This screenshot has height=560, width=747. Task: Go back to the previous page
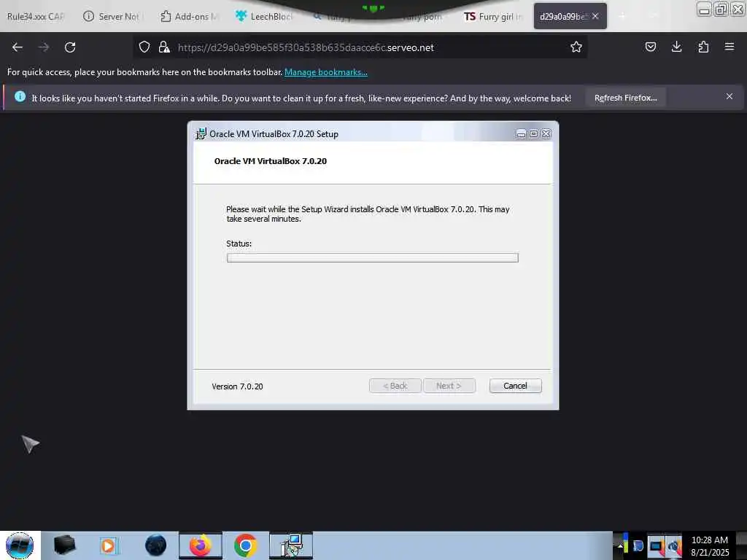point(18,47)
